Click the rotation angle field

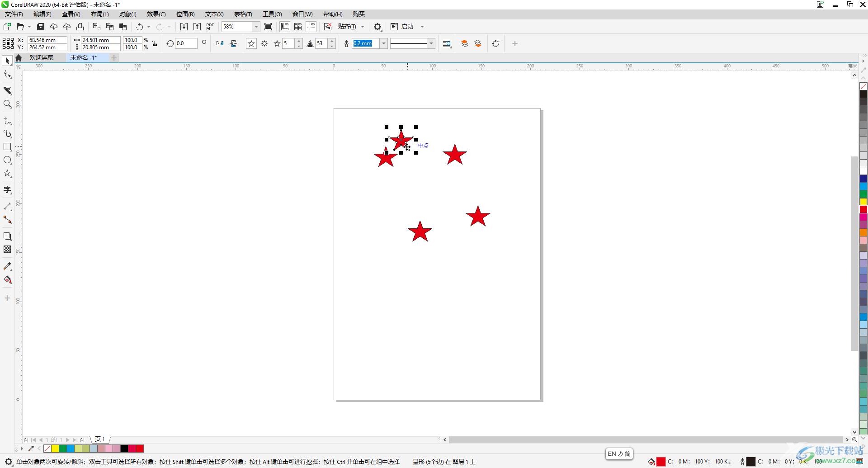(186, 43)
